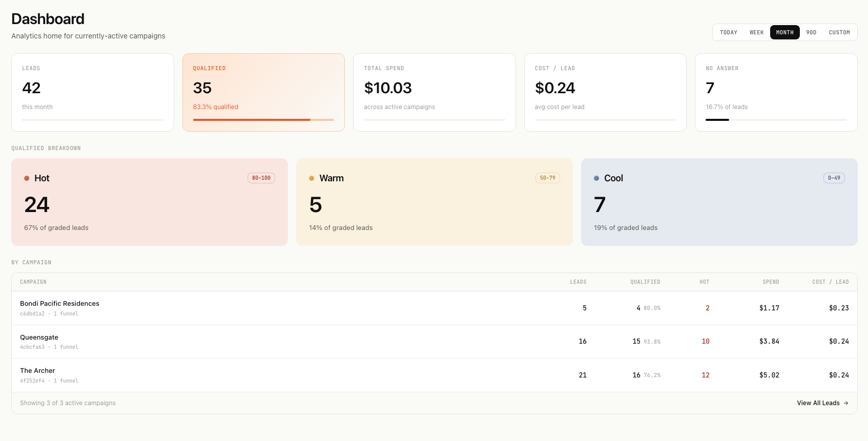Click The Archer spend $5.02
868x441 pixels.
[x=769, y=375]
